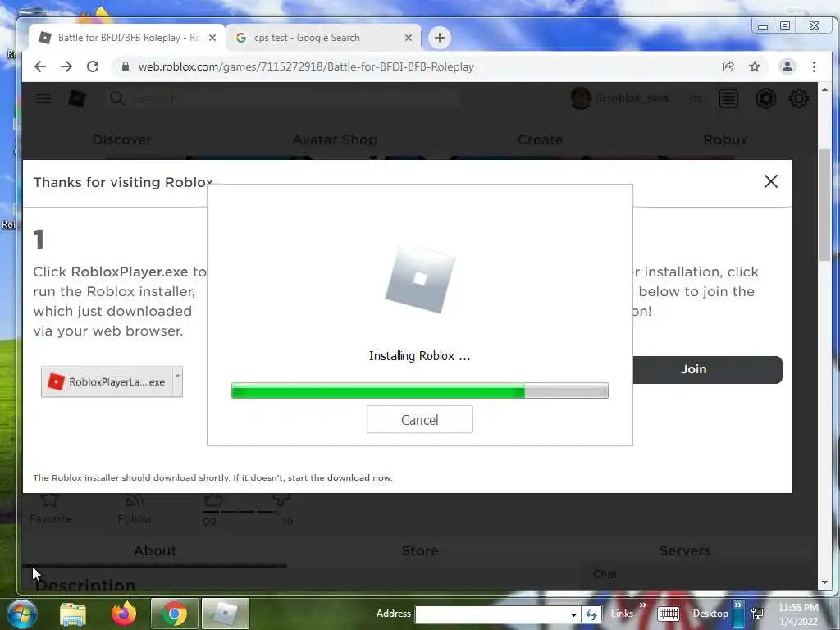The height and width of the screenshot is (630, 840).
Task: Click the site lock icon
Action: pyautogui.click(x=126, y=66)
